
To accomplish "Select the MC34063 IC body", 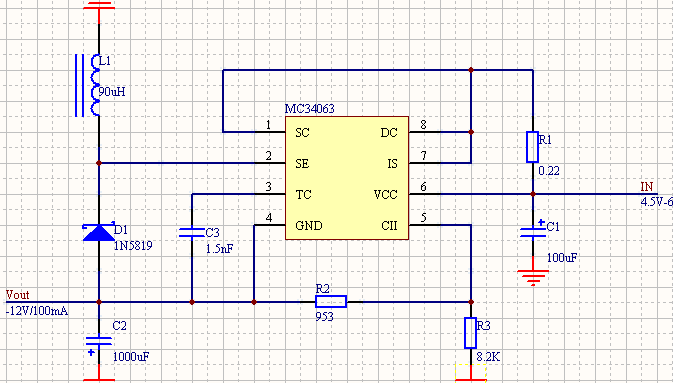I will (347, 178).
